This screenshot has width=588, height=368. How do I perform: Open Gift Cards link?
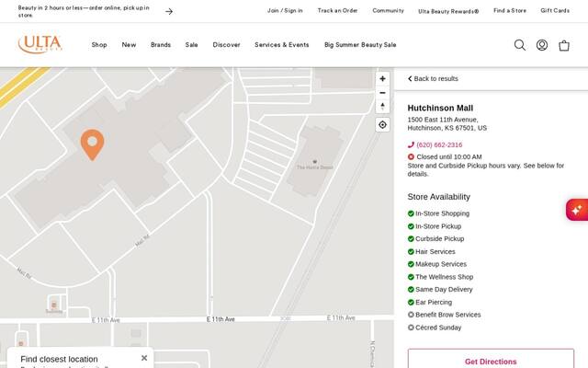[555, 10]
